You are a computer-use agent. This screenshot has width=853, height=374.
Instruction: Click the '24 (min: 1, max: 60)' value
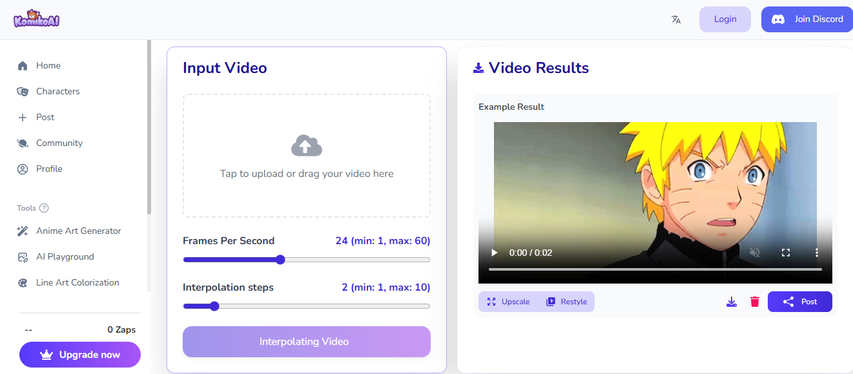[383, 241]
